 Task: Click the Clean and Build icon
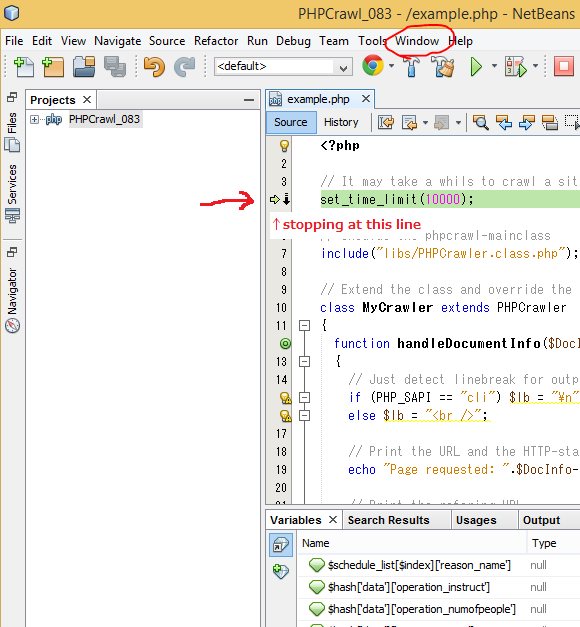[x=444, y=66]
